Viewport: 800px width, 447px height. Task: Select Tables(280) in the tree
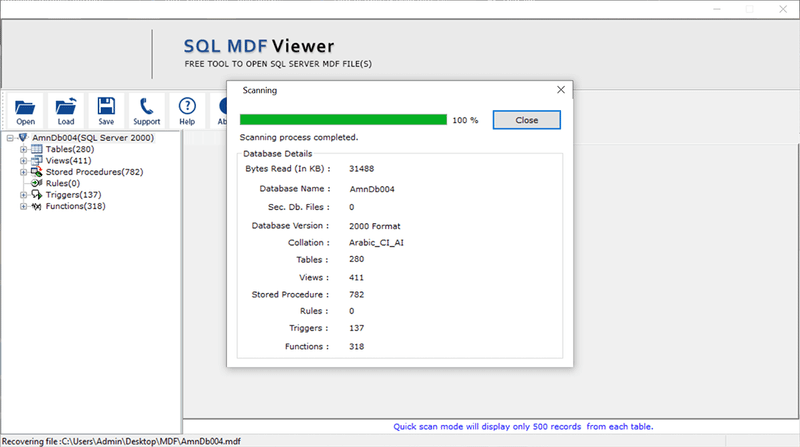click(x=70, y=149)
